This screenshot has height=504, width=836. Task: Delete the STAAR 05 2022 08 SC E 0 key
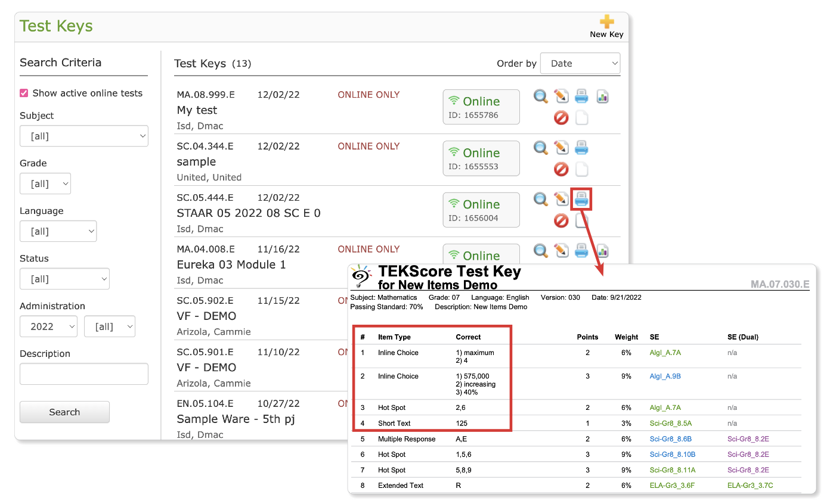[561, 220]
